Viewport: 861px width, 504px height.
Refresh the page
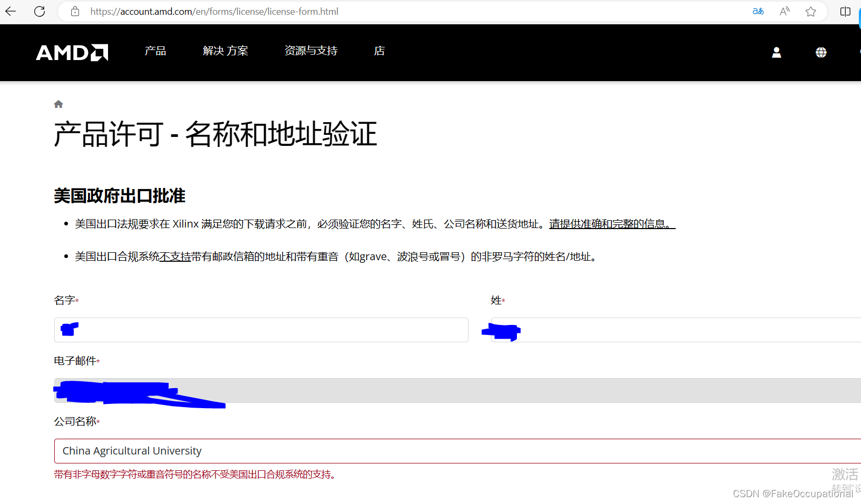click(39, 11)
